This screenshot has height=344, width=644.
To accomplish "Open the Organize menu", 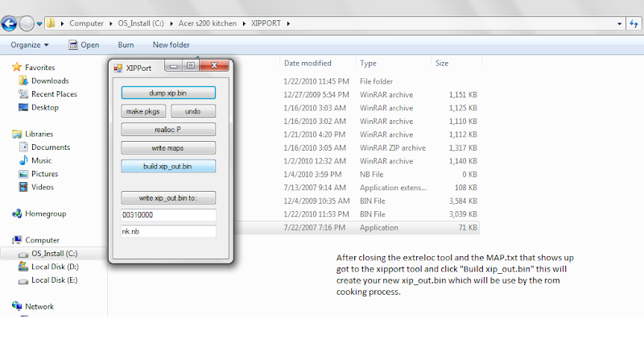I will click(30, 45).
